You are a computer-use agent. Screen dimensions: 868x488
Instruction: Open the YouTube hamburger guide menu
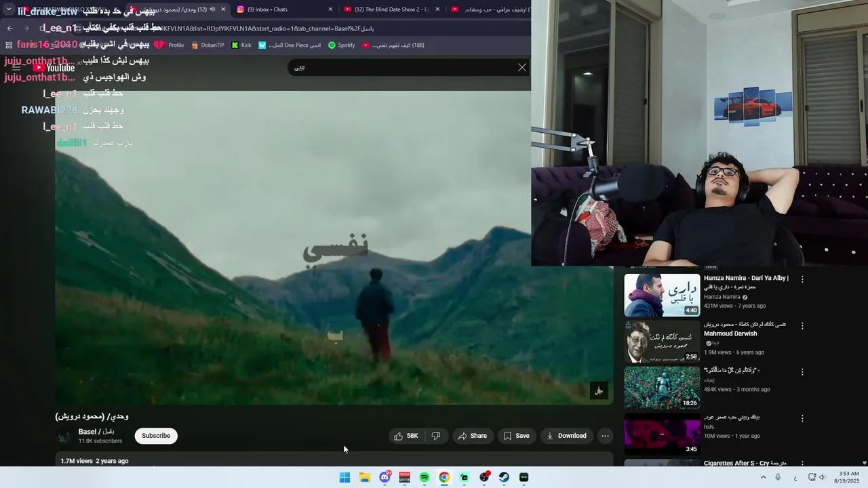(16, 68)
